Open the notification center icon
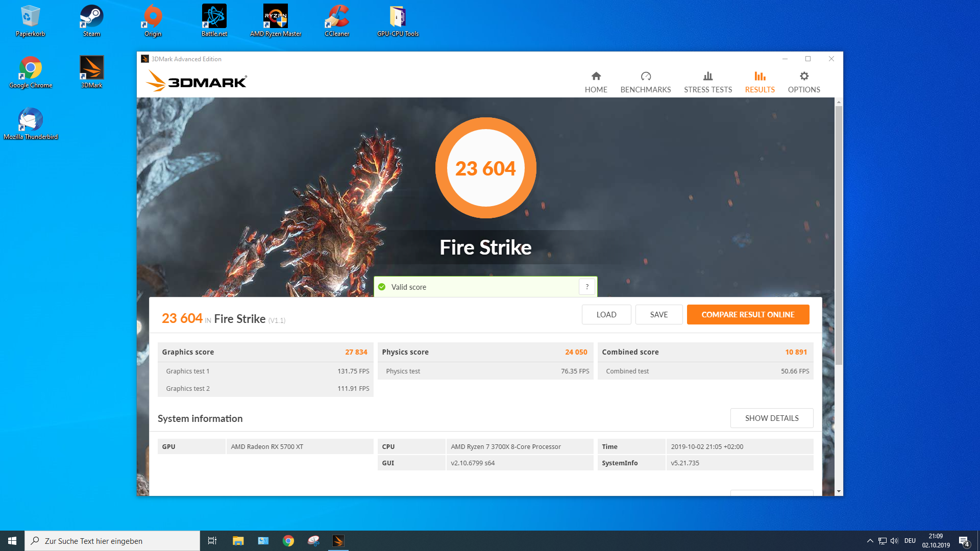980x551 pixels. 964,541
